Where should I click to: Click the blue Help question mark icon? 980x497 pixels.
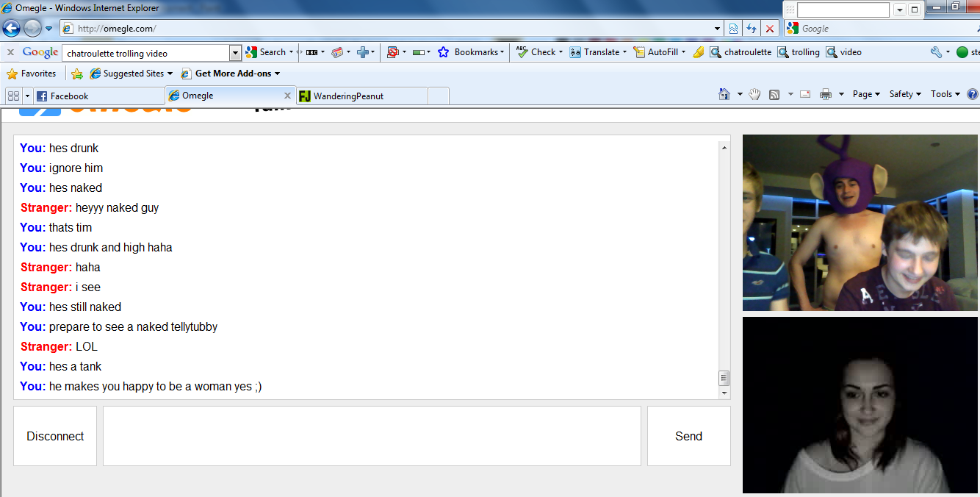pyautogui.click(x=973, y=94)
